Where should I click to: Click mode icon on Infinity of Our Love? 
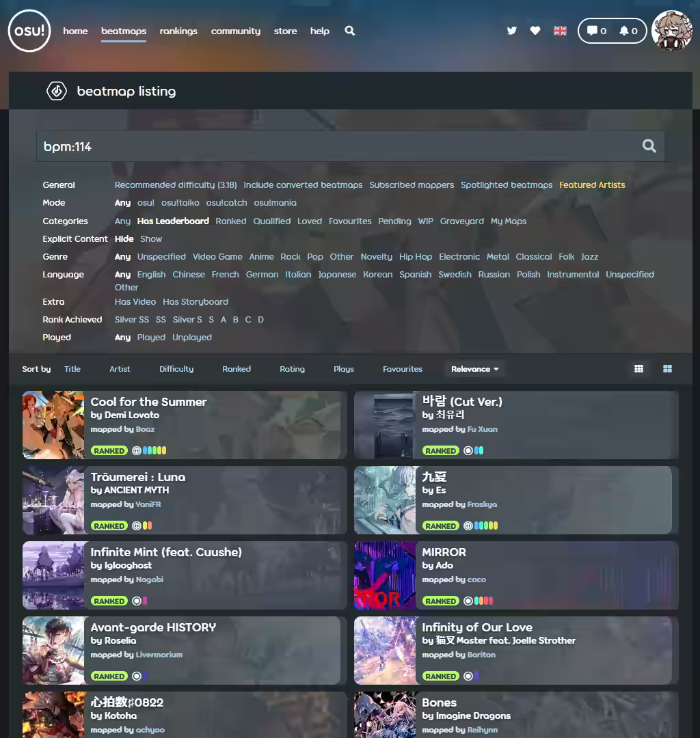coord(468,676)
